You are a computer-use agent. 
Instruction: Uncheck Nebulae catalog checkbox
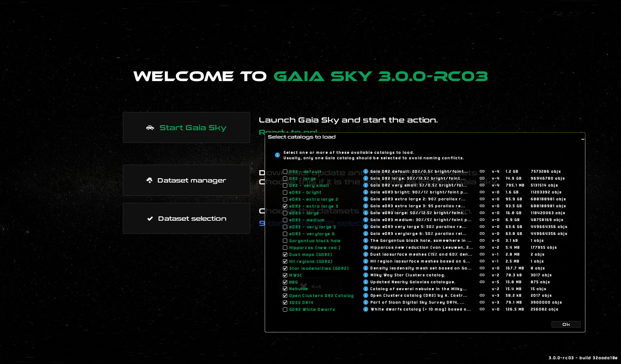(x=285, y=289)
